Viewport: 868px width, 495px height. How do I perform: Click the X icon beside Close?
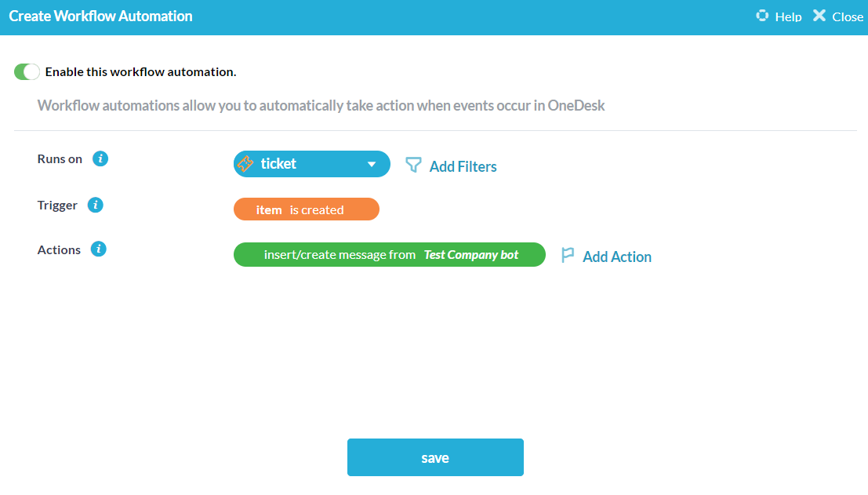[x=819, y=16]
